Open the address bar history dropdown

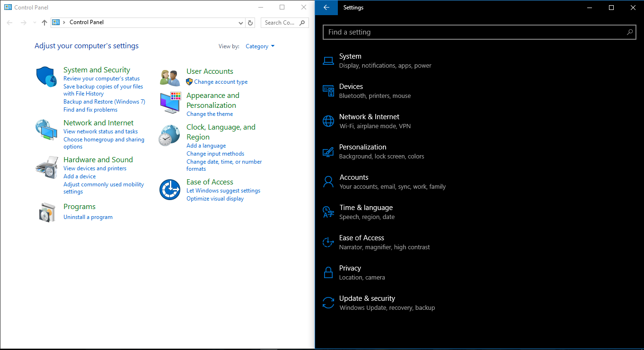(x=240, y=22)
